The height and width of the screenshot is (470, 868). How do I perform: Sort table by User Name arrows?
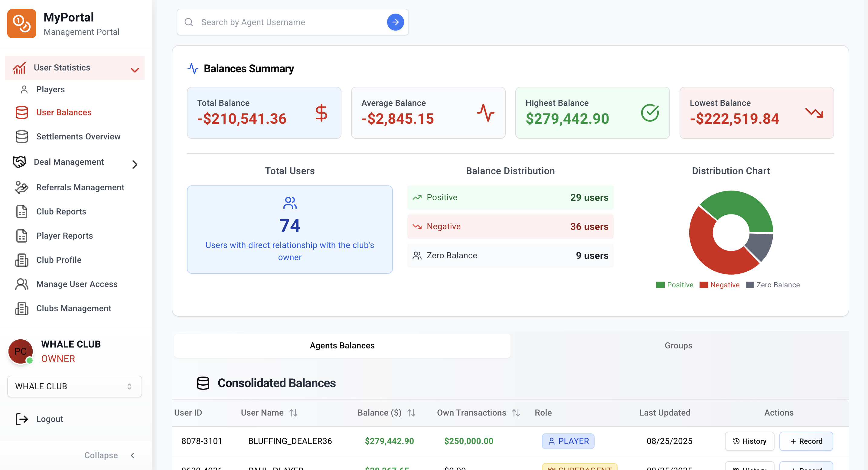tap(293, 413)
